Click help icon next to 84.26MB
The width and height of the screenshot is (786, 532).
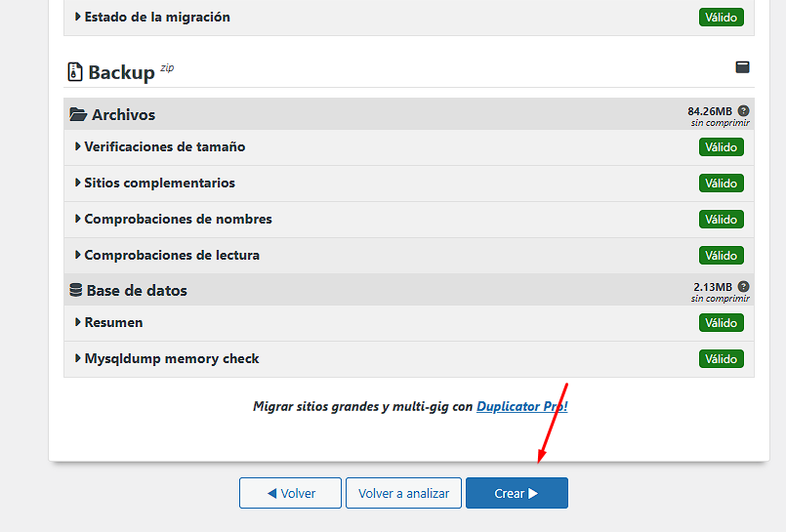[x=744, y=111]
